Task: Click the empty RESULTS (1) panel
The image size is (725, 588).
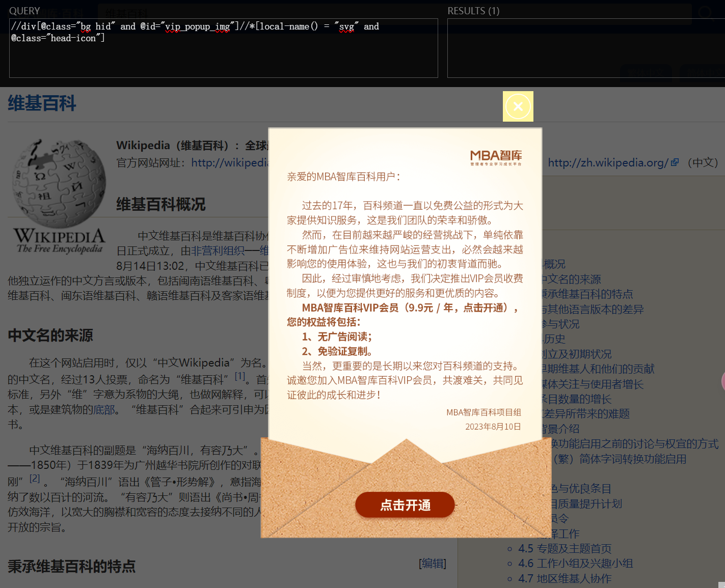Action: (x=585, y=48)
